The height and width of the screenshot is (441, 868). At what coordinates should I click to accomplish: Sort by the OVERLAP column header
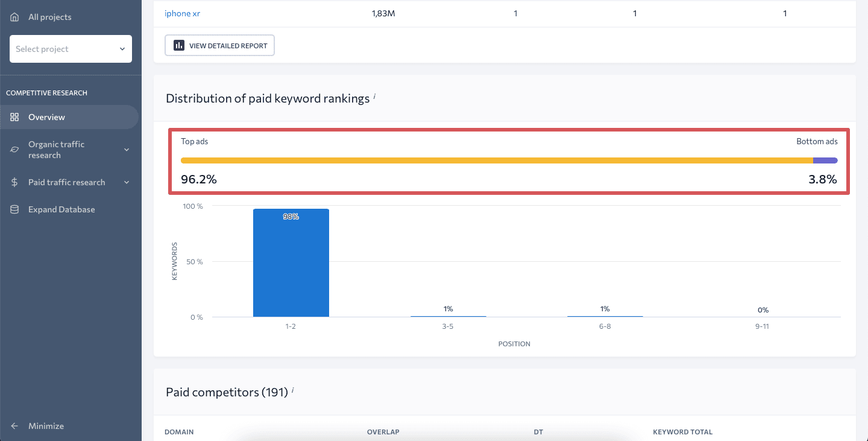click(x=383, y=432)
